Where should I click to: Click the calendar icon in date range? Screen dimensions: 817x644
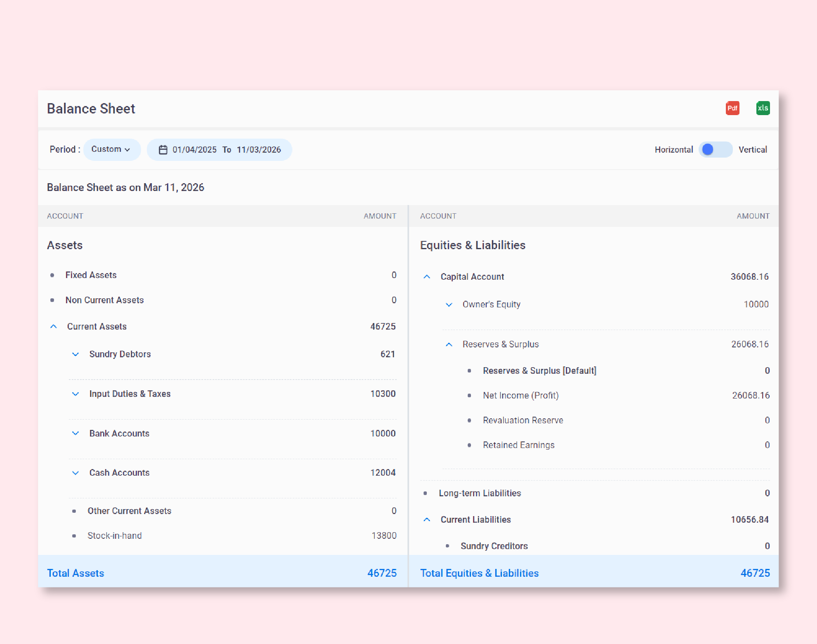(163, 150)
